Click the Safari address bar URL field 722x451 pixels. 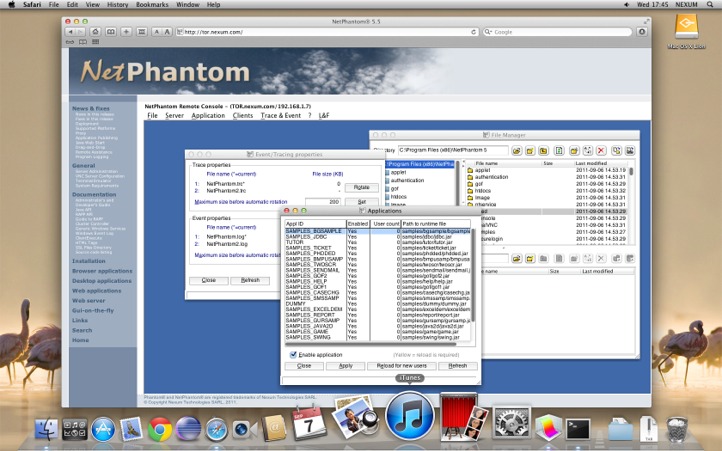[x=327, y=32]
